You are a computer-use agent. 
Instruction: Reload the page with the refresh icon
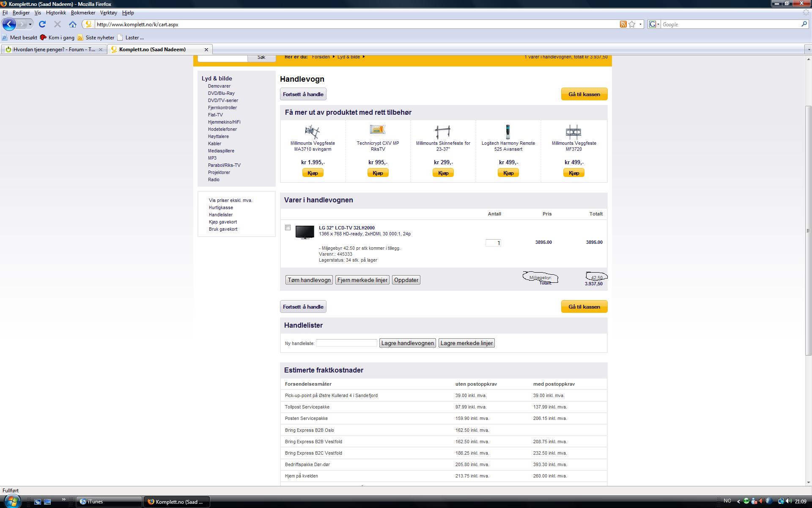(x=42, y=24)
